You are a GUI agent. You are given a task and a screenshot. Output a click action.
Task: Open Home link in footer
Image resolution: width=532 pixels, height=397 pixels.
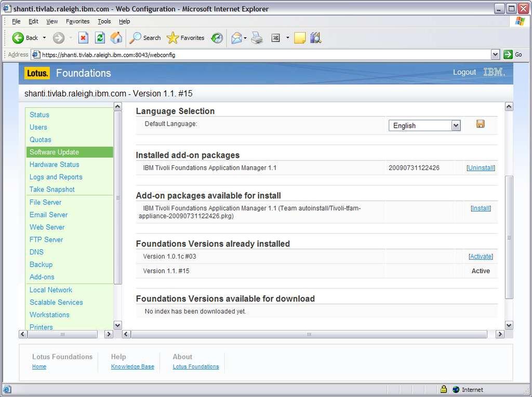(x=39, y=366)
